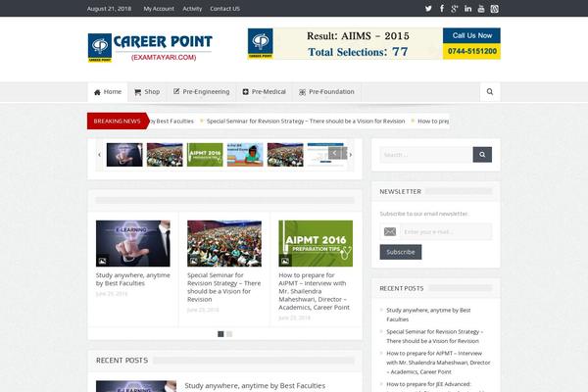
Task: Open featured title How to prepare for AIPMT interview
Action: tap(315, 291)
